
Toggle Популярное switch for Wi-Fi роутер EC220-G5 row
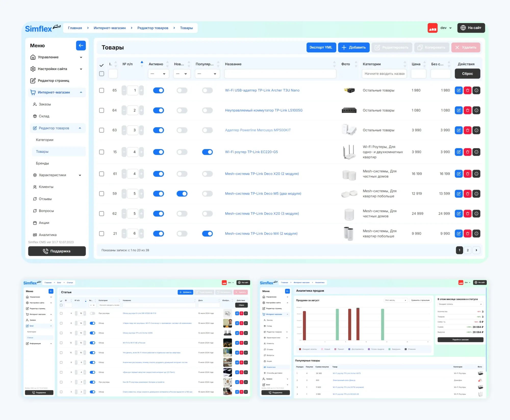(x=207, y=152)
